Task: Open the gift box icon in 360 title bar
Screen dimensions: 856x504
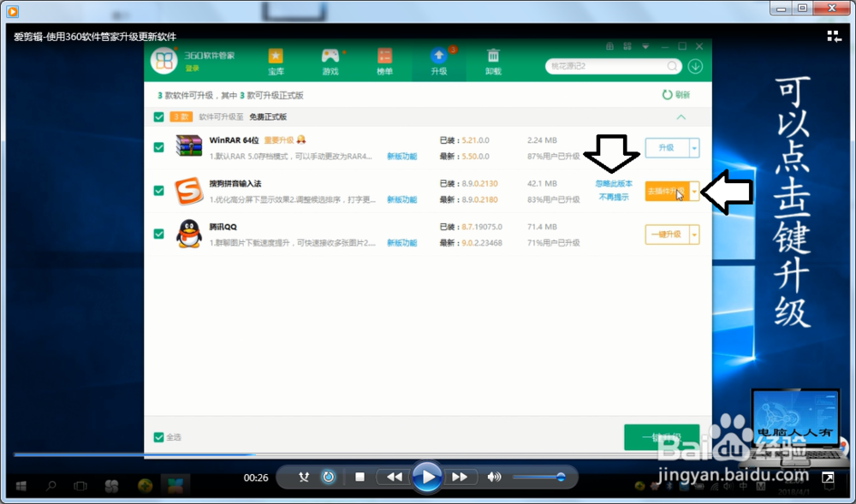Action: (609, 46)
